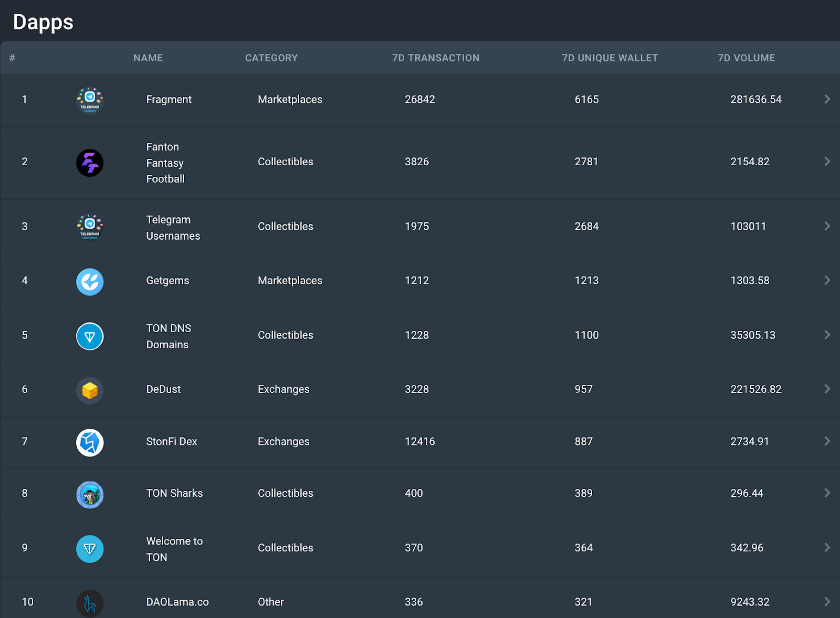Expand the Getgems row chevron
The width and height of the screenshot is (840, 618).
tap(827, 280)
